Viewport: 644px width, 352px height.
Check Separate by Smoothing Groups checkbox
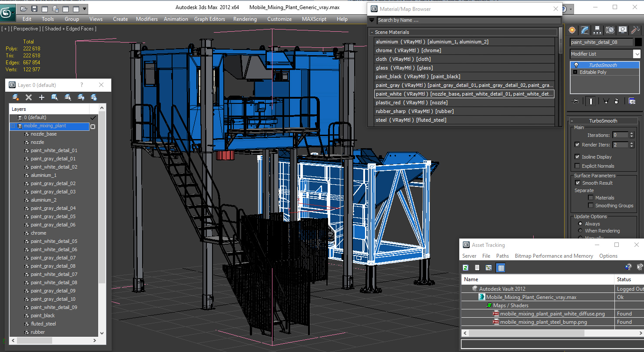(x=591, y=206)
